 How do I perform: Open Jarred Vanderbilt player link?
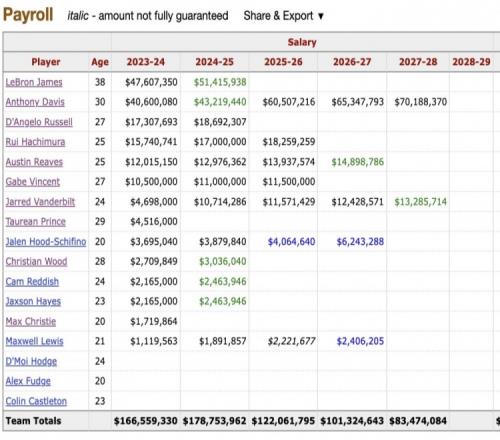pos(40,202)
